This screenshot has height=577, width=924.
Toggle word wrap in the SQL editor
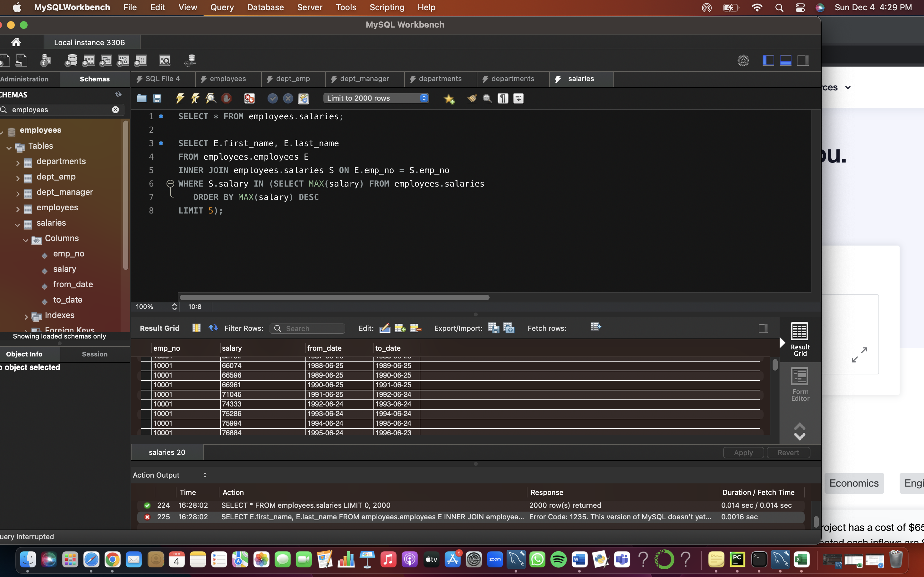518,98
